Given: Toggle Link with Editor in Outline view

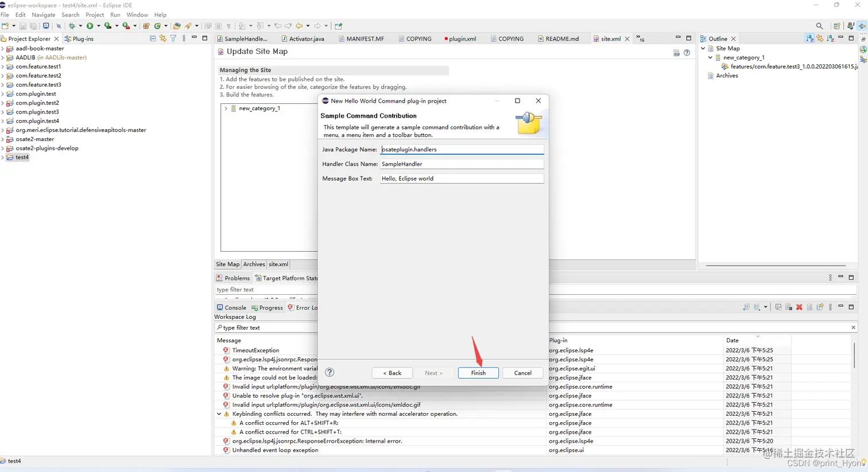Looking at the screenshot, I should tap(820, 38).
